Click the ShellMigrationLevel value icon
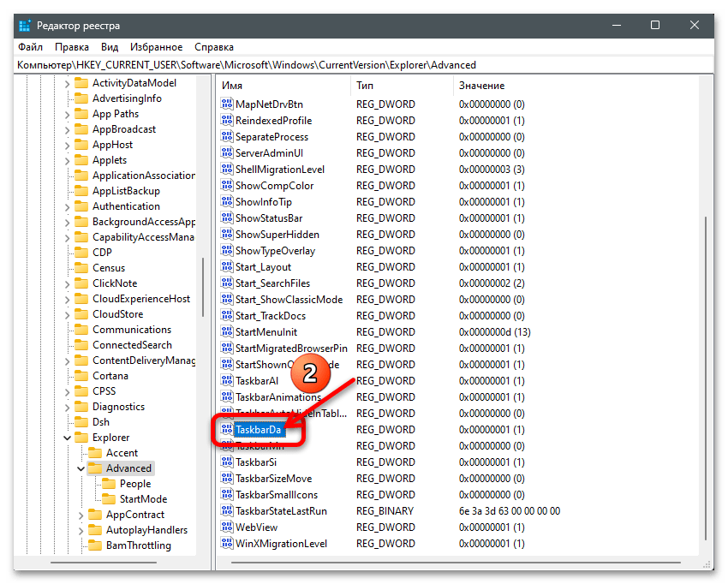 click(x=227, y=169)
